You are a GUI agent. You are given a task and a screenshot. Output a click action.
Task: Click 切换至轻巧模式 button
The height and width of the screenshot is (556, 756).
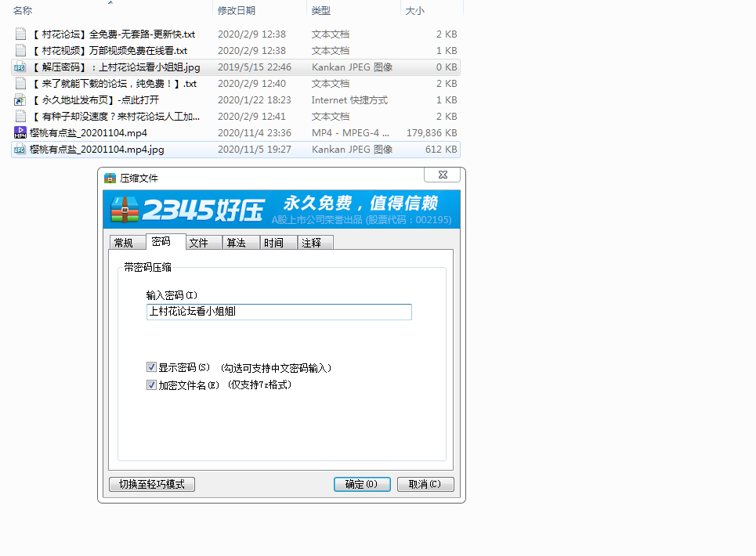click(152, 485)
